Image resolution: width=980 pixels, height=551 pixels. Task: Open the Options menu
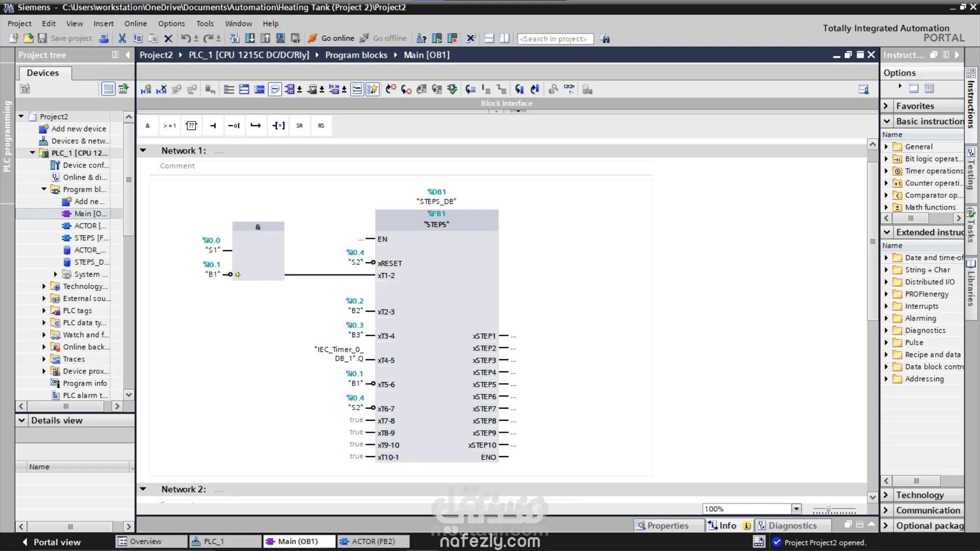tap(171, 23)
